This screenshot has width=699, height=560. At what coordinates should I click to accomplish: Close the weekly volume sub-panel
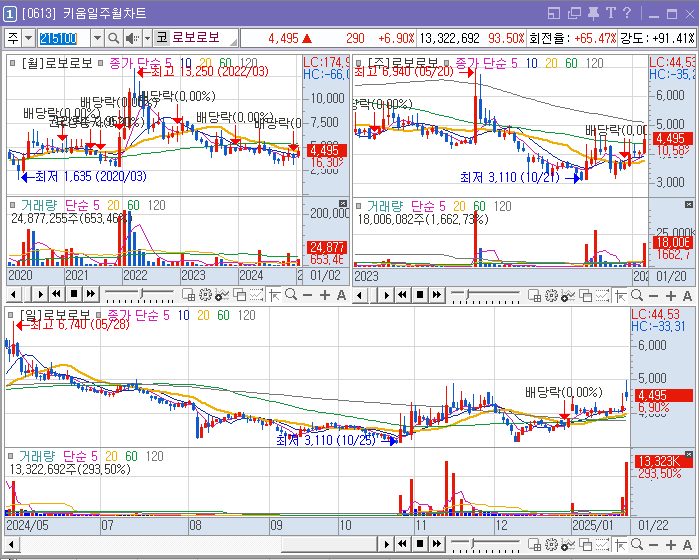689,205
